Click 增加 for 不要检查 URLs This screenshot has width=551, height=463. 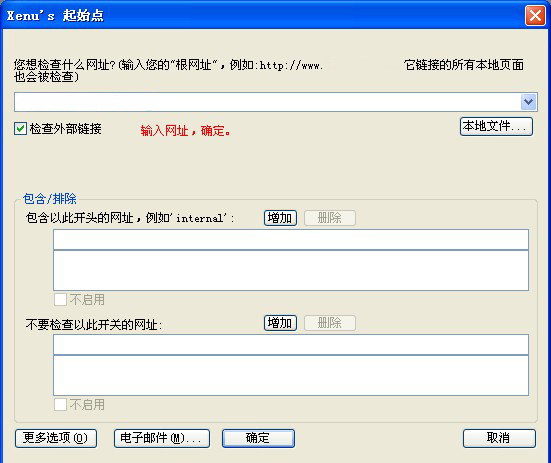point(280,323)
